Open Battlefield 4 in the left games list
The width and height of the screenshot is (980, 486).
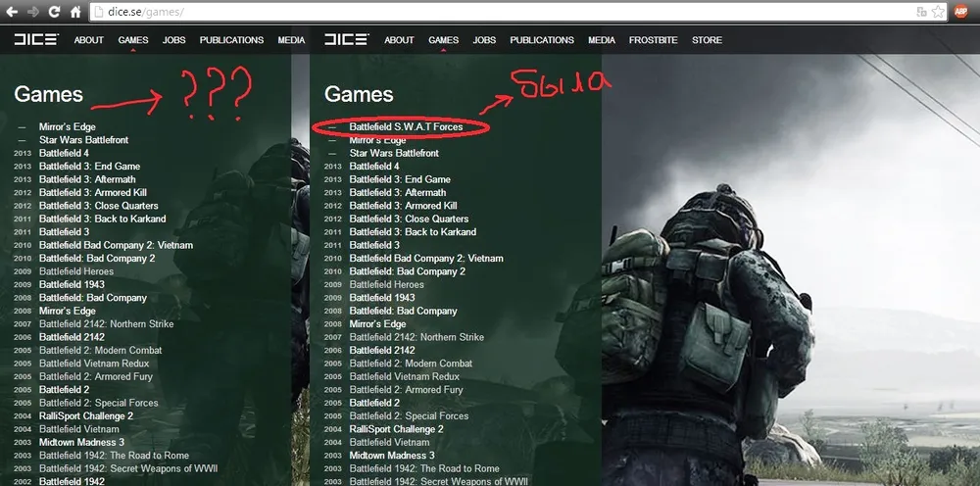pos(64,153)
